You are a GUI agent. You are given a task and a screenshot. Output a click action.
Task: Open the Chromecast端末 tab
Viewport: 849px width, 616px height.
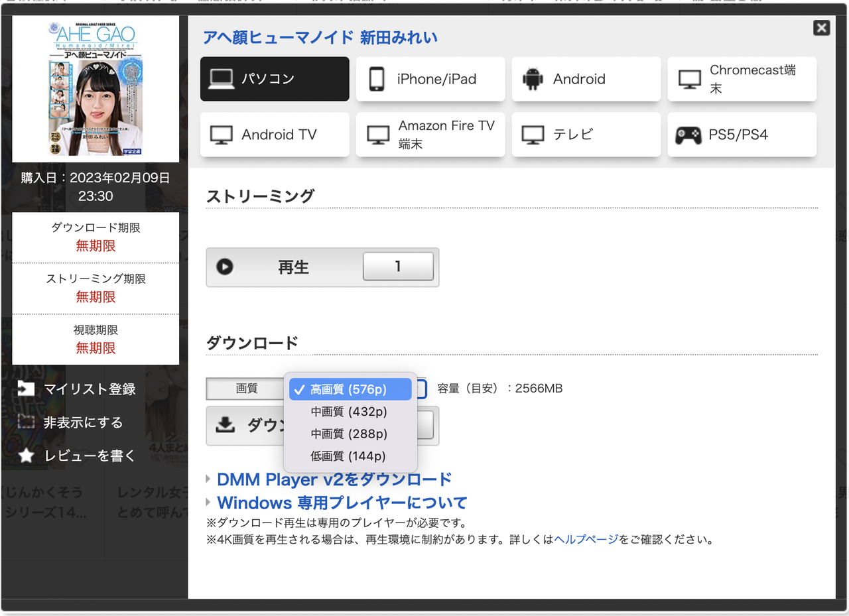click(x=742, y=79)
